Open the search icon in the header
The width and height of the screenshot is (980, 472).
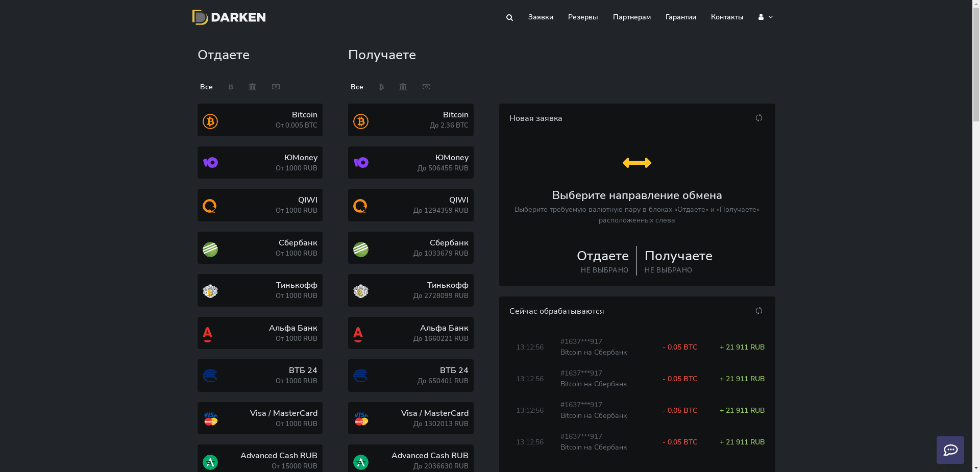coord(509,17)
